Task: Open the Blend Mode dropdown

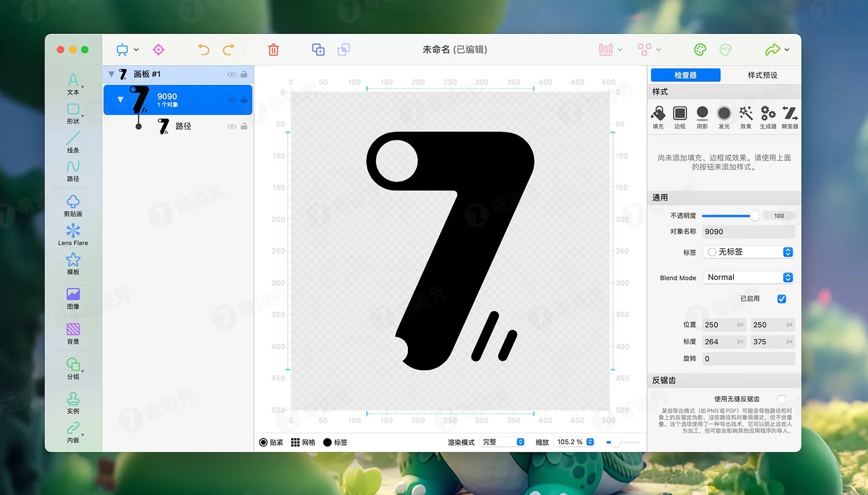Action: click(748, 277)
